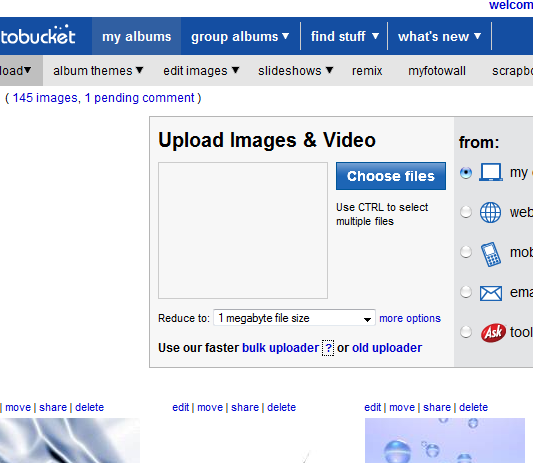Click the Choose files button
Image resolution: width=533 pixels, height=463 pixels.
[x=391, y=176]
